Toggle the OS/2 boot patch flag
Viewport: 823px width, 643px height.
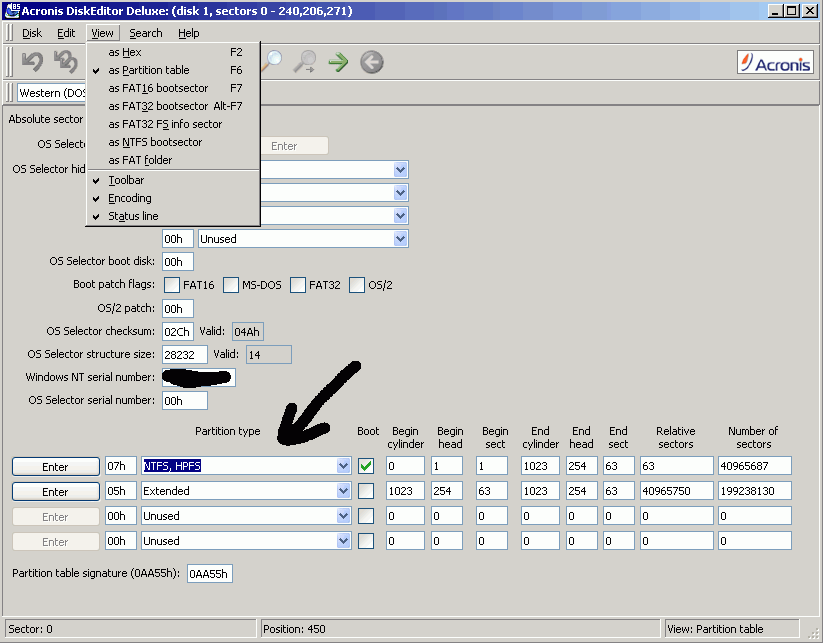[x=357, y=285]
